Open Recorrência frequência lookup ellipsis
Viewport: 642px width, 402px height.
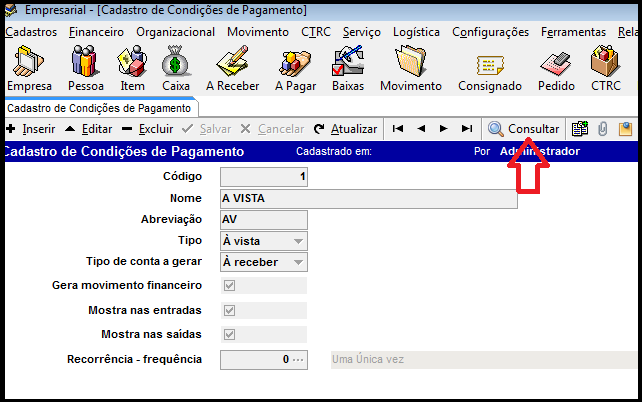click(297, 359)
